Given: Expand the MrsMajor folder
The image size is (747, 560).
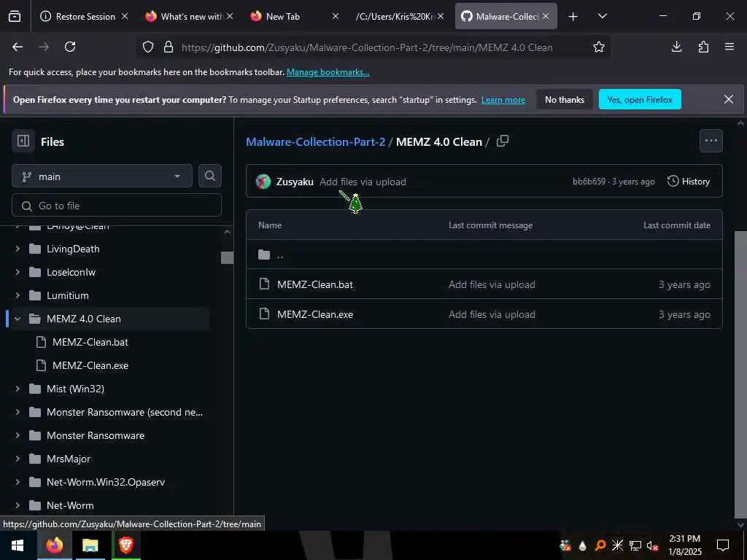Looking at the screenshot, I should pyautogui.click(x=18, y=459).
